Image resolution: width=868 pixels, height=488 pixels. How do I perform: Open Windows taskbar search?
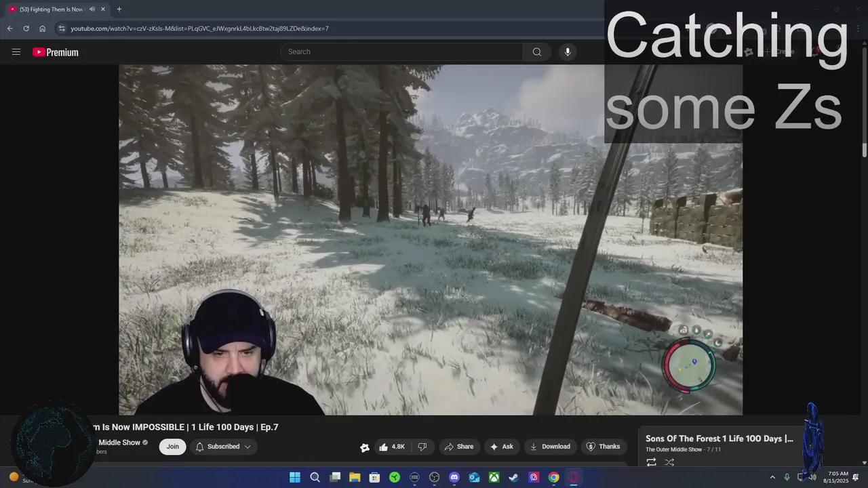coord(315,477)
